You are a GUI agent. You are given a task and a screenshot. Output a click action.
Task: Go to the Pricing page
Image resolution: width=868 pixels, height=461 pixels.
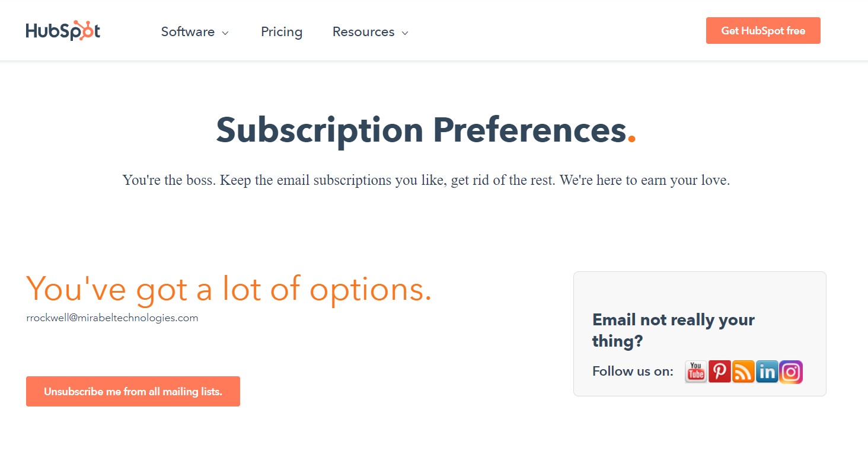point(282,32)
